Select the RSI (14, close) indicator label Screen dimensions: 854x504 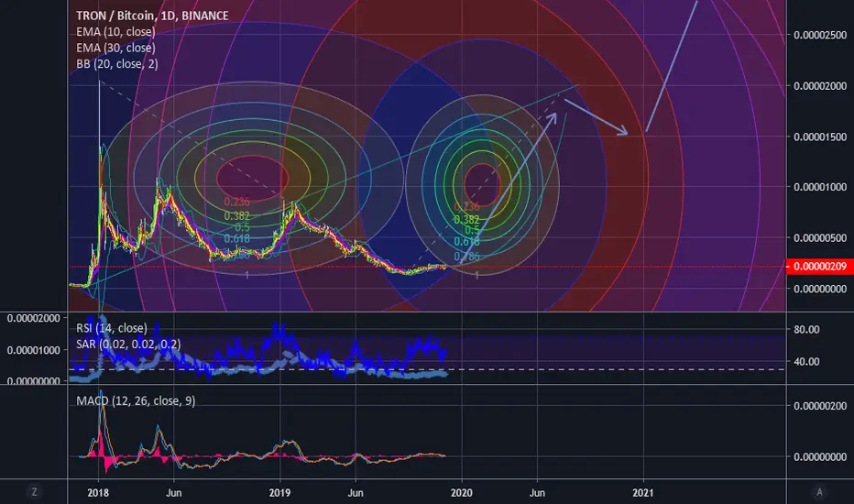[x=112, y=328]
